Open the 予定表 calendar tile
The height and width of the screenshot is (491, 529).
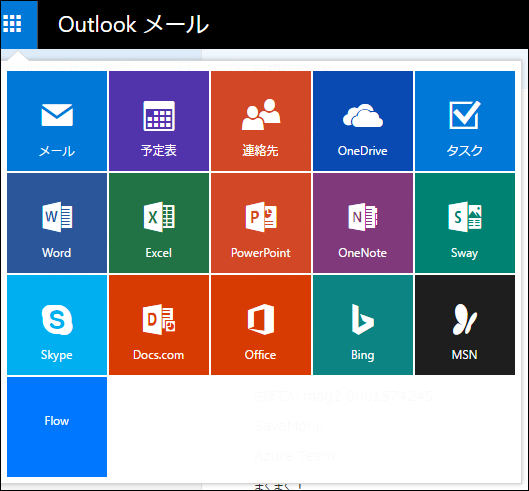pyautogui.click(x=159, y=121)
